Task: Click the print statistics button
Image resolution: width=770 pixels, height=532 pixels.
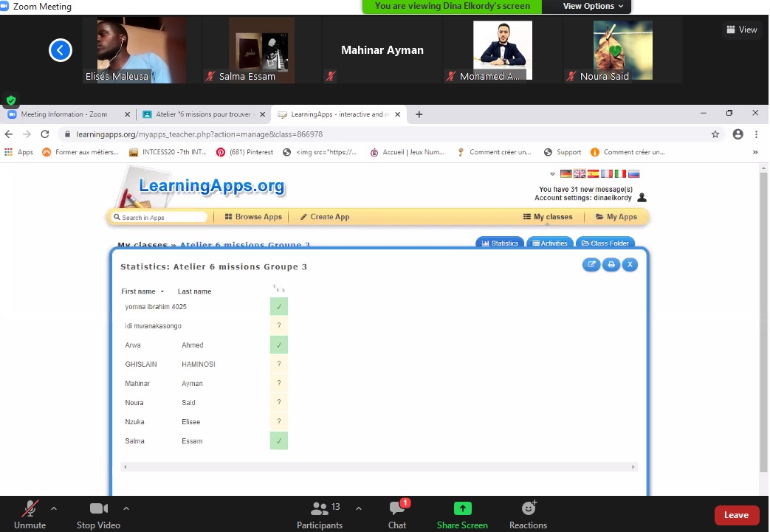Action: tap(611, 265)
